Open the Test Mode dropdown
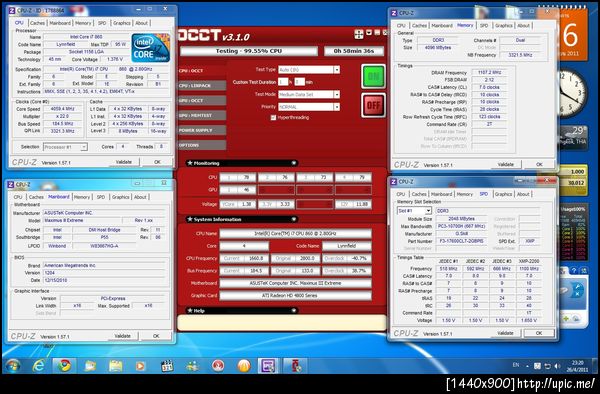The image size is (600, 394). (336, 94)
